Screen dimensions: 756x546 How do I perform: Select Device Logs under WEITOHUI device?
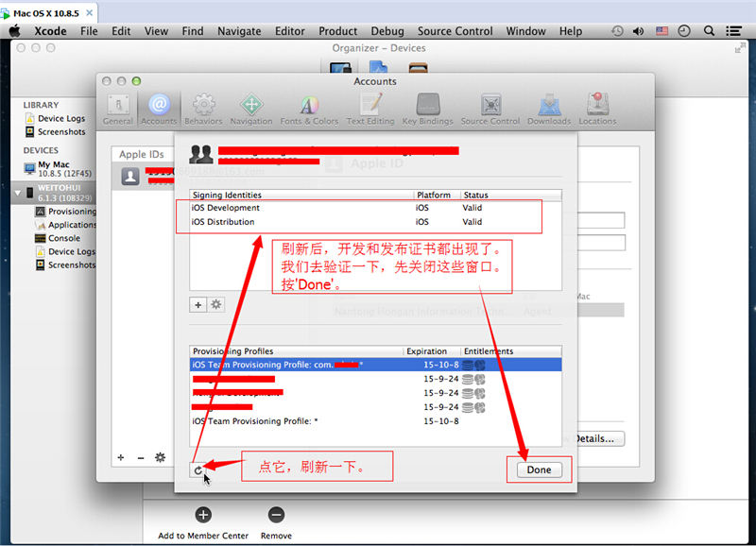click(65, 251)
